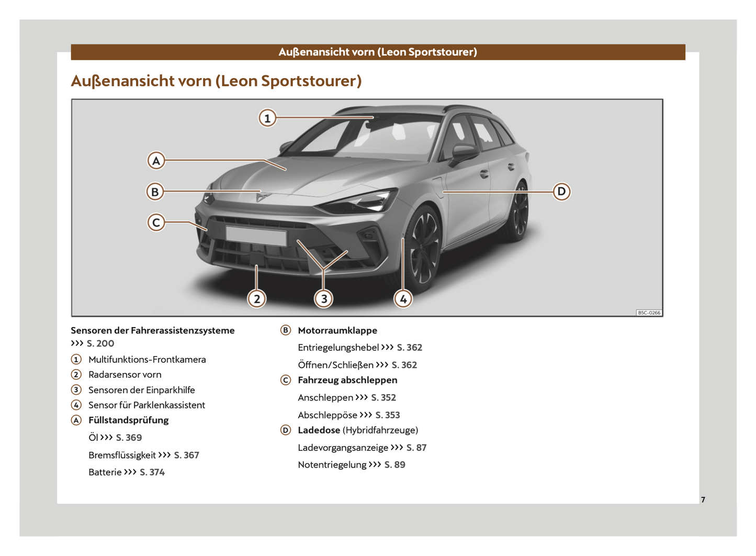
Task: Open Bremsflüssigkeit page link S. 367
Action: (x=186, y=455)
